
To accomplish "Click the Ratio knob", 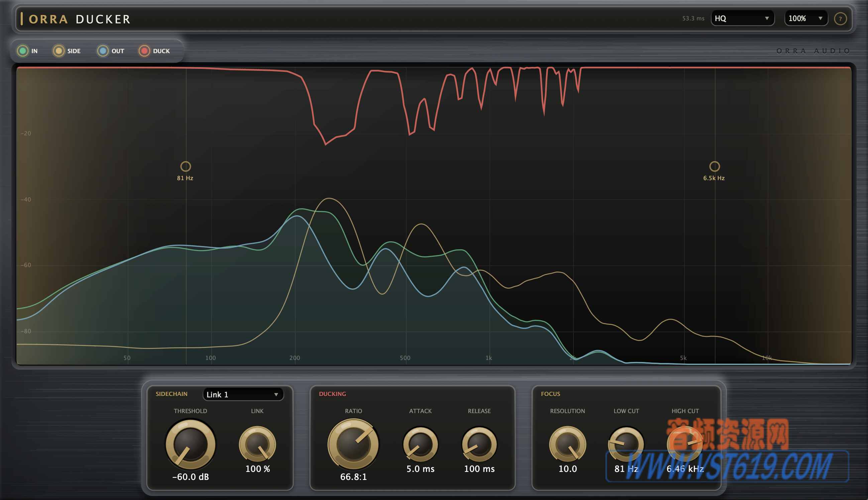I will click(353, 444).
